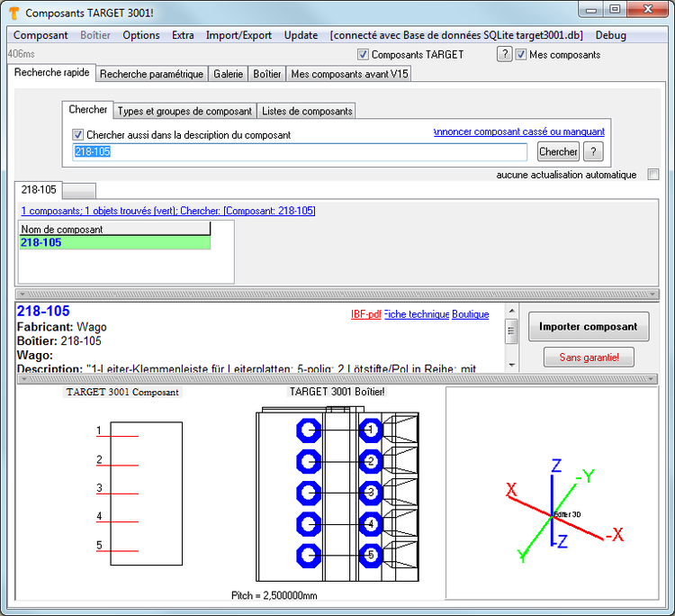Click the help button beside Mes composants
Screen dimensions: 675x616
coord(505,54)
